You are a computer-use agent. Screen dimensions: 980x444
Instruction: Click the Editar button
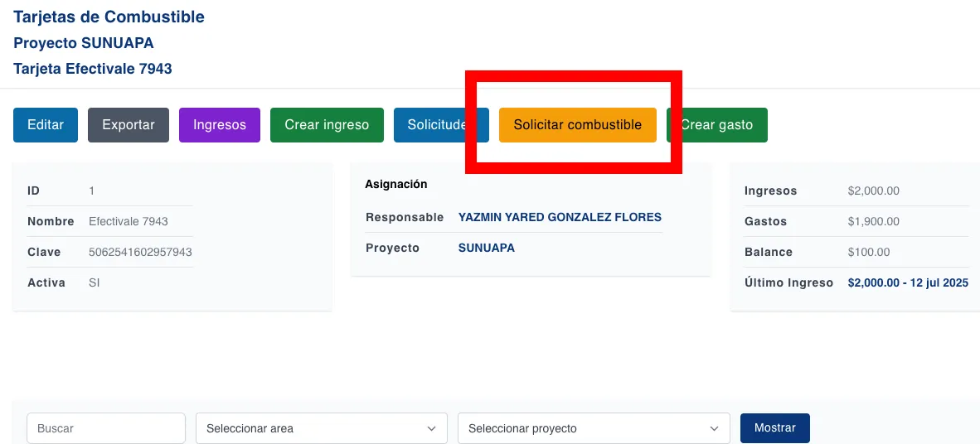[46, 125]
